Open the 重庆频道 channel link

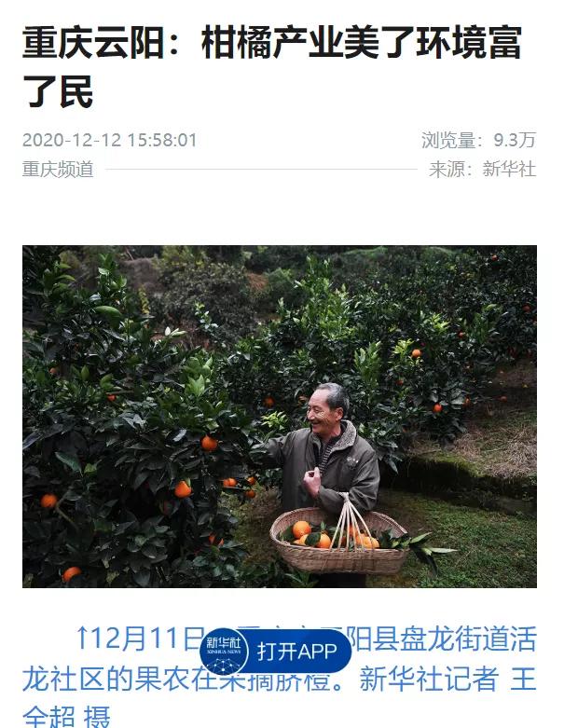pos(58,170)
